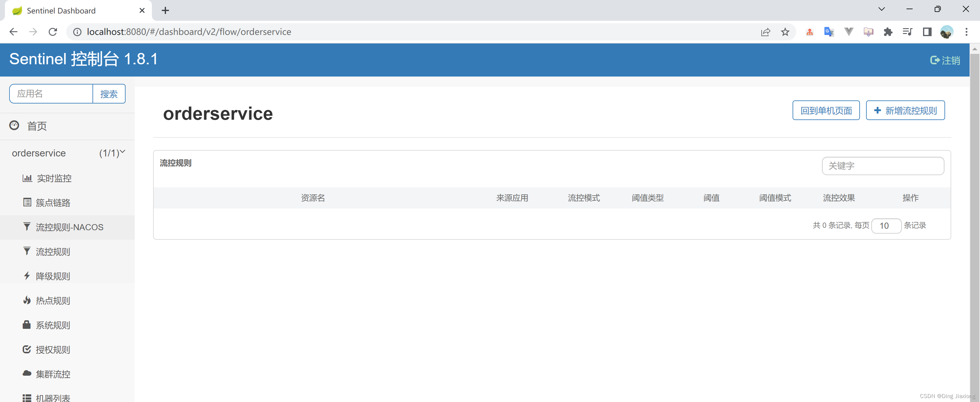This screenshot has width=980, height=402.
Task: Click the 来源应用 column header
Action: [512, 198]
